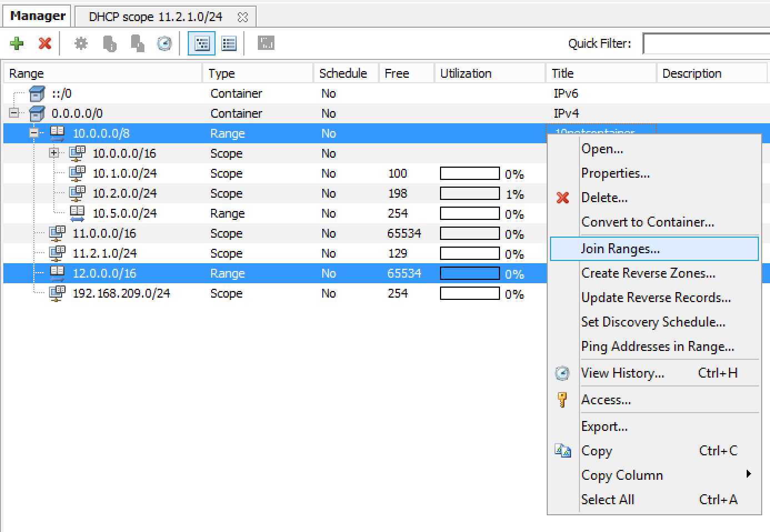This screenshot has width=770, height=532.
Task: Switch to the Manager tab
Action: tap(38, 16)
